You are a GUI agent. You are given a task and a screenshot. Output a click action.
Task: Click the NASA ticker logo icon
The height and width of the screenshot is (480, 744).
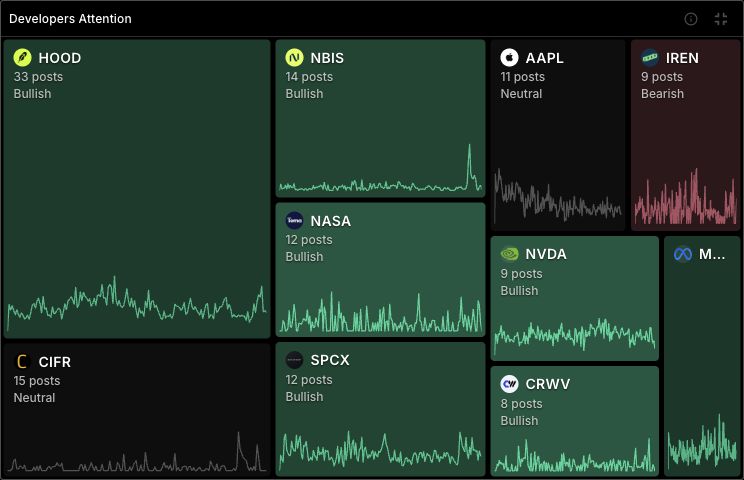tap(294, 221)
